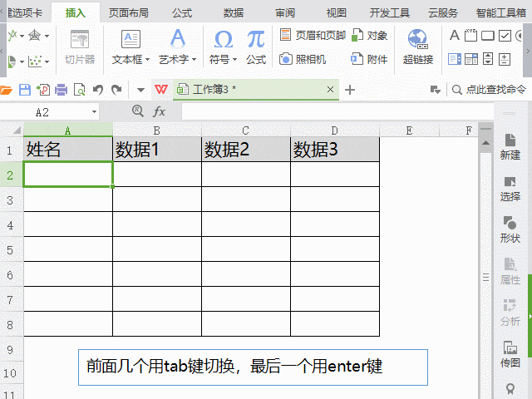Export to PDF from quick access toolbar

pyautogui.click(x=43, y=90)
